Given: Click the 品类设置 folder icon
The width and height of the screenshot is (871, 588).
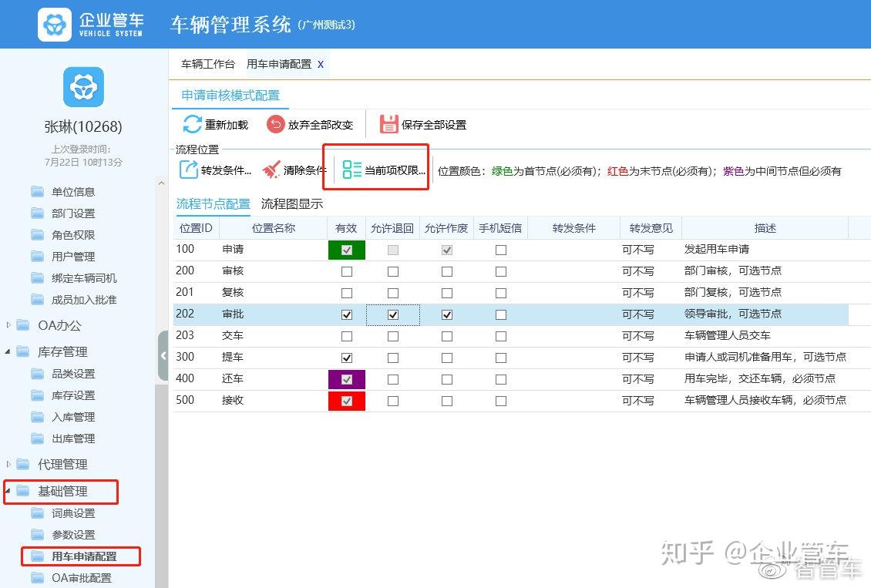Looking at the screenshot, I should point(38,374).
